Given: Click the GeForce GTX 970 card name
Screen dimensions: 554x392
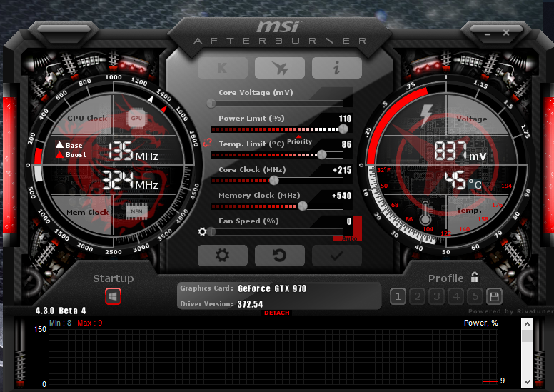Looking at the screenshot, I should click(272, 288).
